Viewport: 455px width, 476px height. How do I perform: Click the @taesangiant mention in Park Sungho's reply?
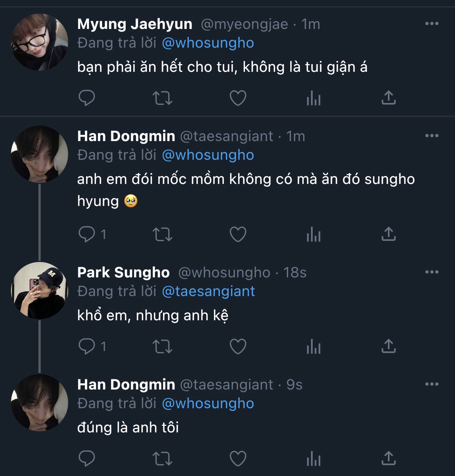[208, 291]
